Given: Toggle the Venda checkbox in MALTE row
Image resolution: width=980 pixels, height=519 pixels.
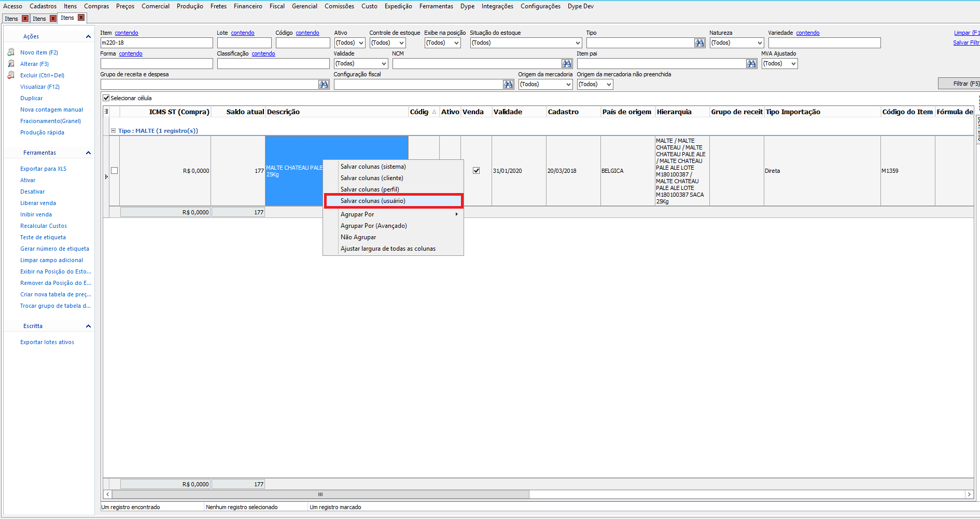Looking at the screenshot, I should coord(477,171).
